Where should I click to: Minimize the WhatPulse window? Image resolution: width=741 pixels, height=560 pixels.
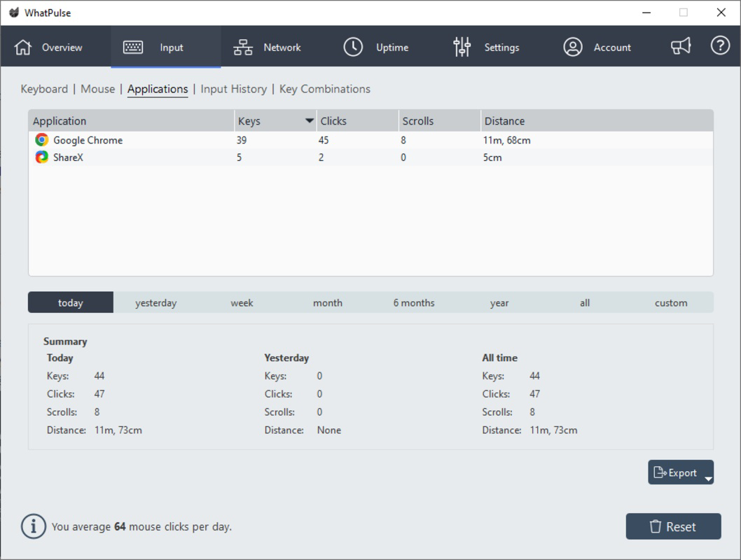point(646,13)
